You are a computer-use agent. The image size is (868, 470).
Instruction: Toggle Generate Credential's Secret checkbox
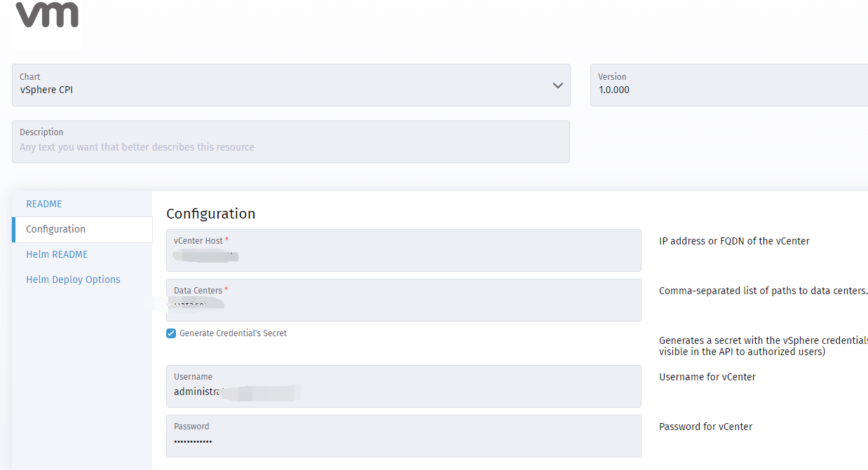171,333
